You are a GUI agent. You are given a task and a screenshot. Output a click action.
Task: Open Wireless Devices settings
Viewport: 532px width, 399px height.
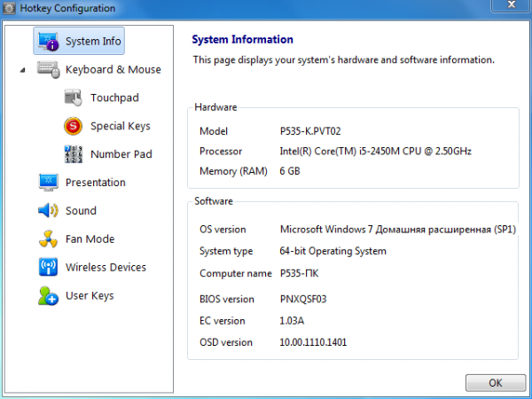[106, 267]
